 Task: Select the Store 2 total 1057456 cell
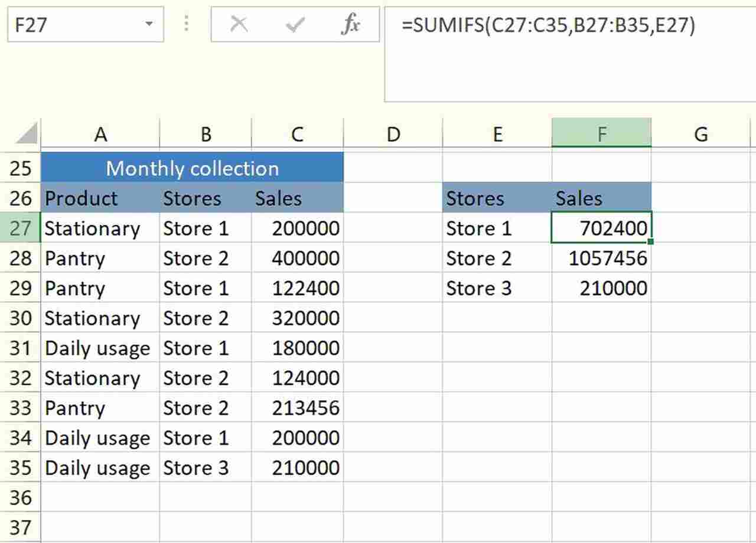click(601, 258)
